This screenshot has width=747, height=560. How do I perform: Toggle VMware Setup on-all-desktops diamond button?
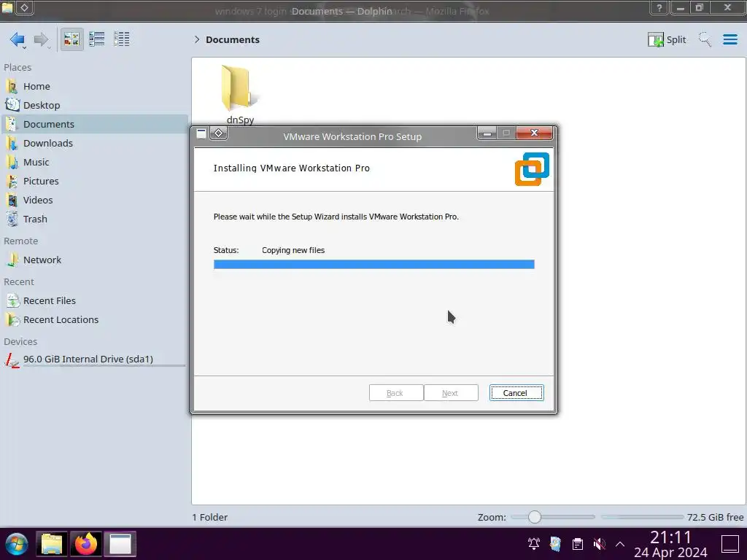[x=219, y=133]
